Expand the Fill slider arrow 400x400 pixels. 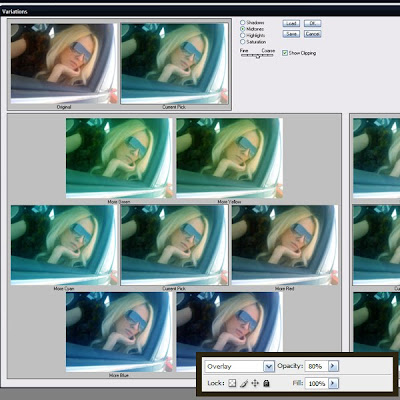pyautogui.click(x=333, y=383)
